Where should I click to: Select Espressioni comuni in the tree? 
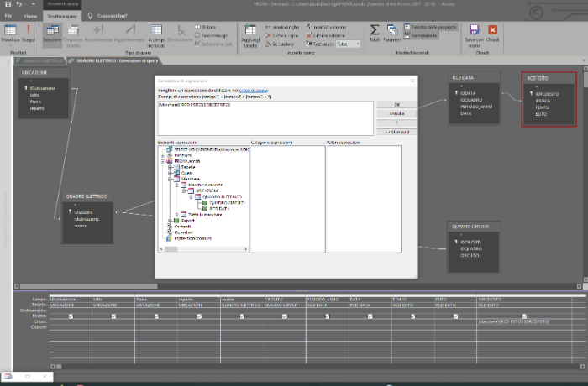click(192, 238)
